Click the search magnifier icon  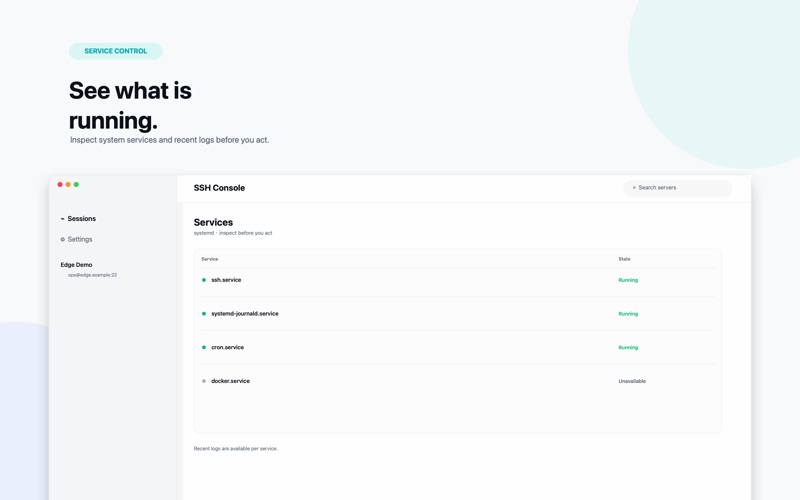point(634,188)
